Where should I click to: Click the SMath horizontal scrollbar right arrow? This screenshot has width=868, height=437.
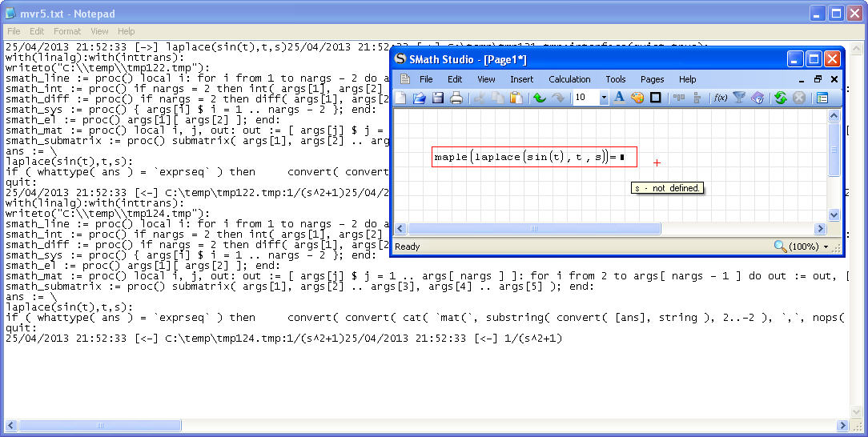click(x=821, y=229)
